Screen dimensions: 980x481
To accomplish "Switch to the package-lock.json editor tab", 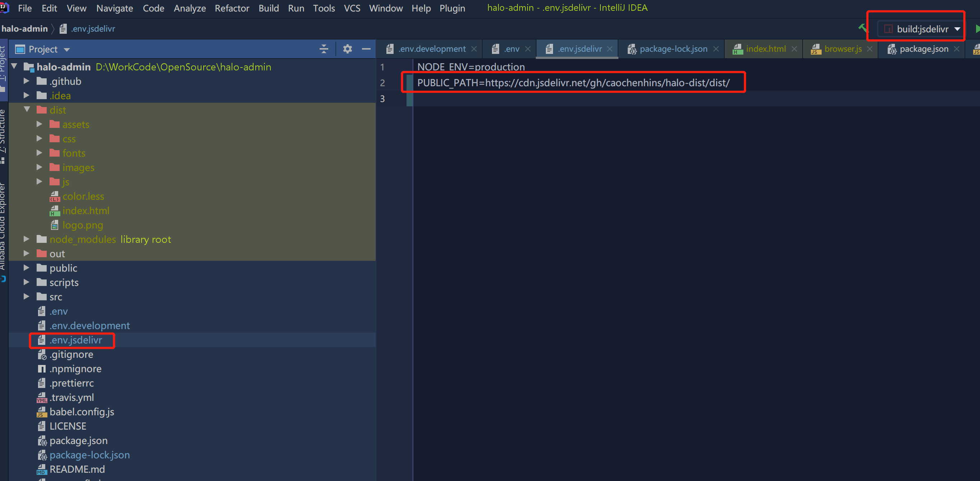I will (673, 49).
